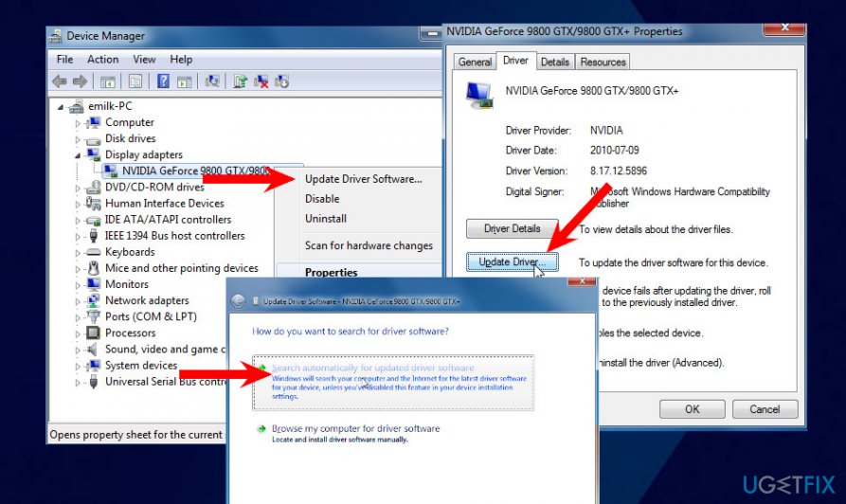Click OK in the Properties dialog
This screenshot has height=504, width=846.
point(693,409)
